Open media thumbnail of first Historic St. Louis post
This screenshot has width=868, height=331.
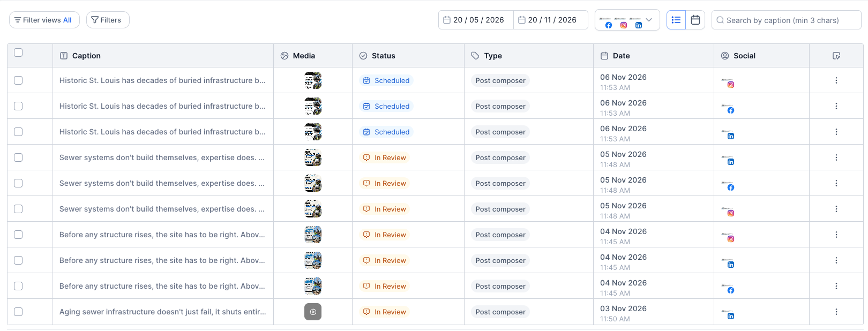click(x=313, y=80)
